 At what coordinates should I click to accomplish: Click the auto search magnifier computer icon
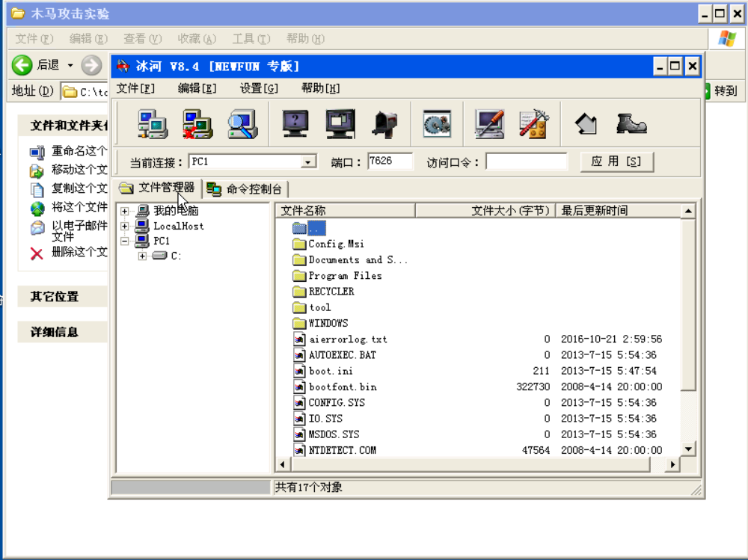click(x=243, y=124)
